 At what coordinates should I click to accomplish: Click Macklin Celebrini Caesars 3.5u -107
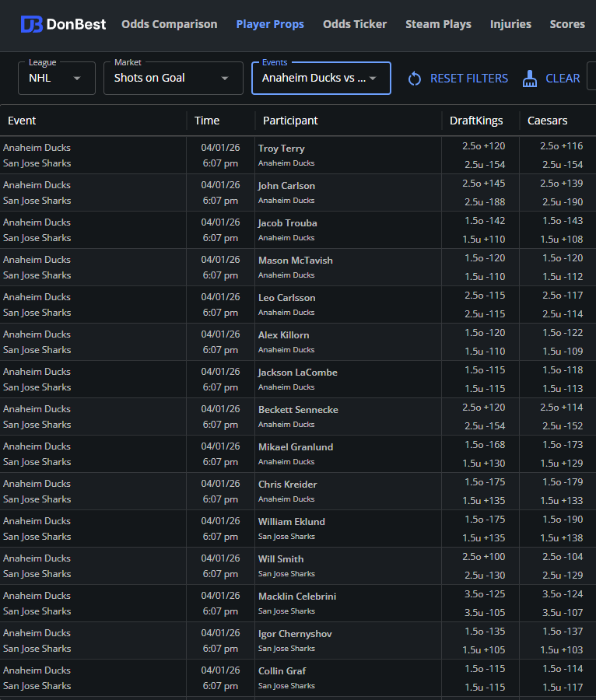coord(563,613)
